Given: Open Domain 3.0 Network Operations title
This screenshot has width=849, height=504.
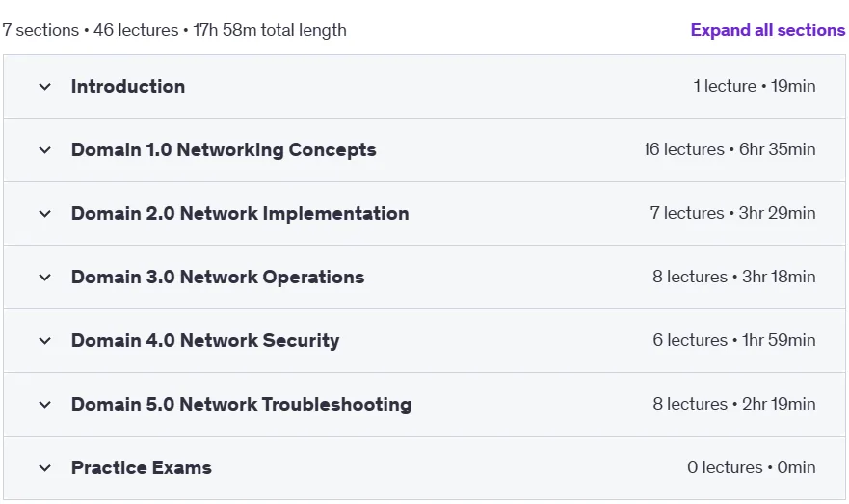Looking at the screenshot, I should [218, 278].
